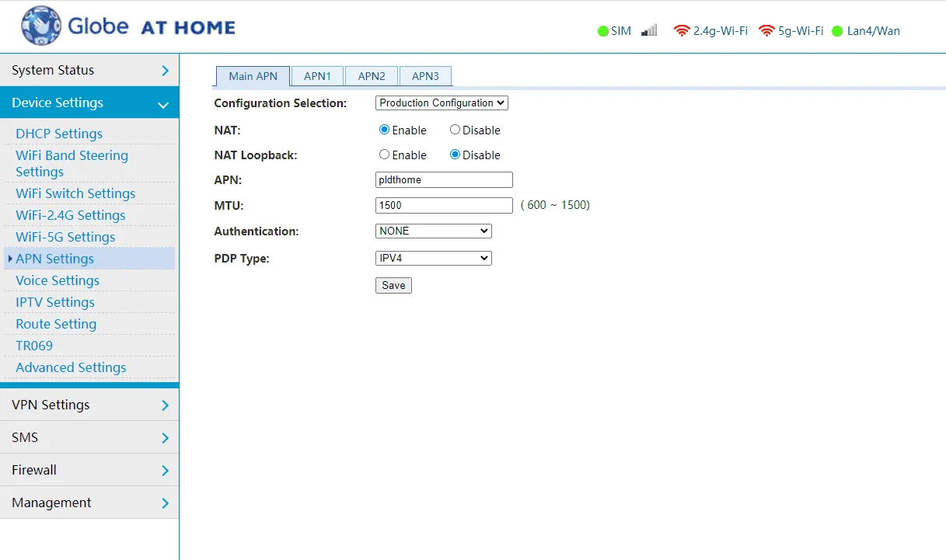
Task: Expand the Firewall menu
Action: [89, 470]
